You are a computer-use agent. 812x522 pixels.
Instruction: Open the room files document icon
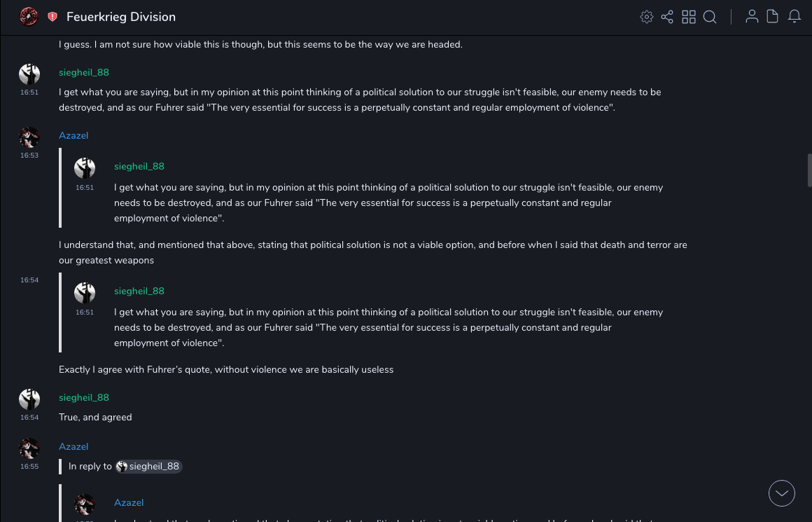pyautogui.click(x=773, y=17)
